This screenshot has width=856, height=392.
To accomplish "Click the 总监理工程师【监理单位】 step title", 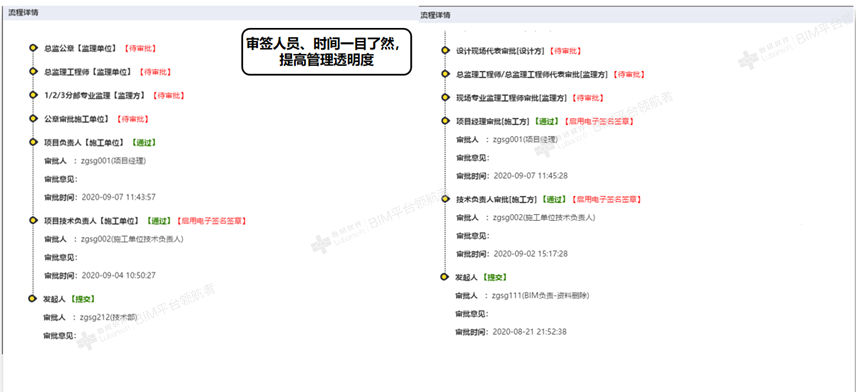I will click(88, 72).
